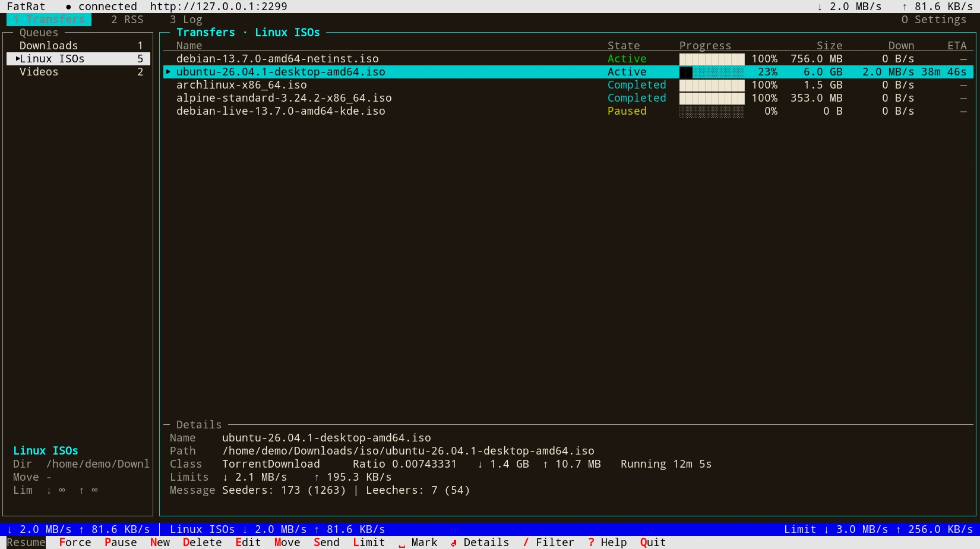Viewport: 980px width, 549px height.
Task: Open the RSS tab
Action: (127, 20)
